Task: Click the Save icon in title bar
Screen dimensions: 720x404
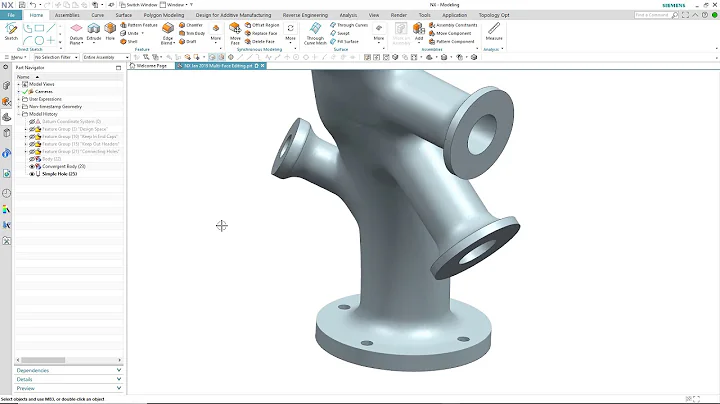Action: pos(22,5)
